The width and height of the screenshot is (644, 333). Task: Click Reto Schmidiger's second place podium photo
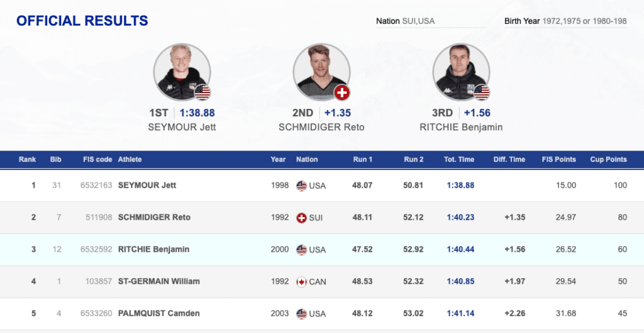[x=321, y=71]
